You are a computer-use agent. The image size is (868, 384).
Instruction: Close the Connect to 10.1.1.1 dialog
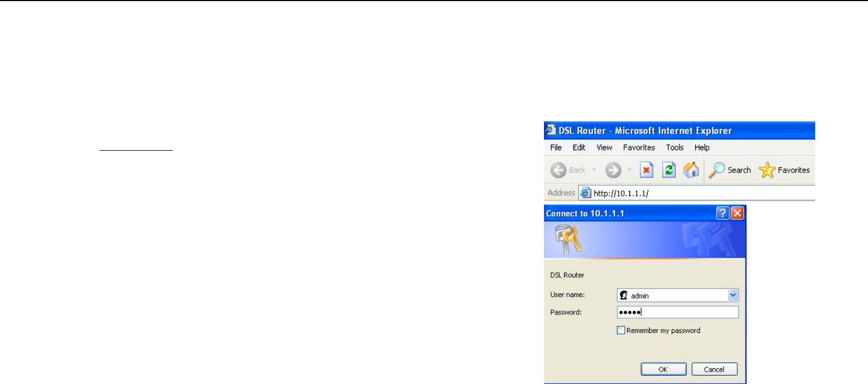tap(737, 213)
